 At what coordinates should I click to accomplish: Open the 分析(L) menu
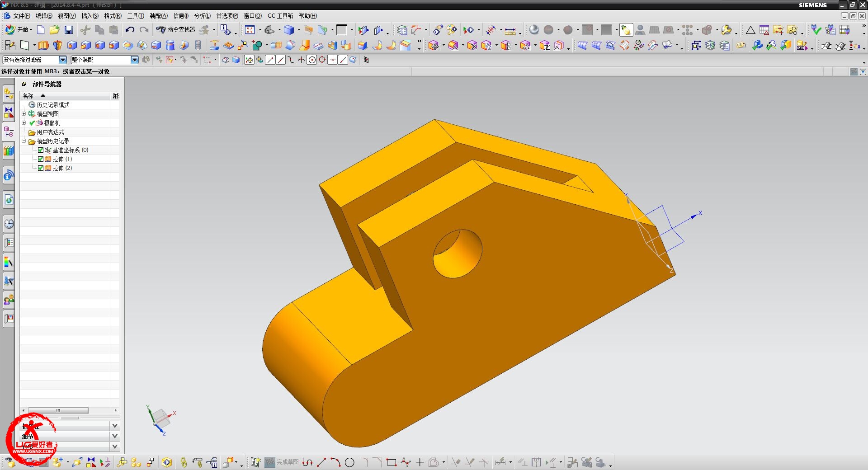(203, 16)
